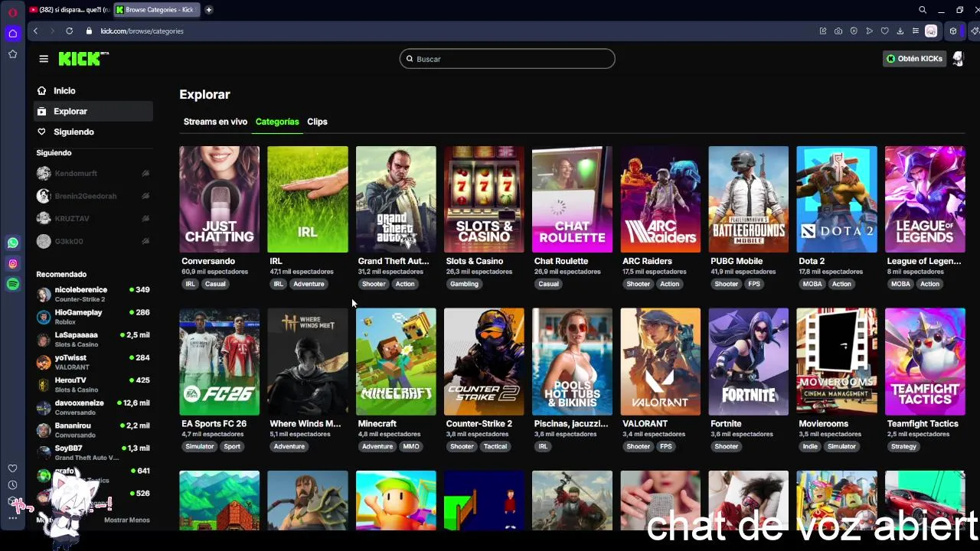Click the crossed-eye icon next to KRUZTAV
The width and height of the screenshot is (980, 551).
[145, 219]
